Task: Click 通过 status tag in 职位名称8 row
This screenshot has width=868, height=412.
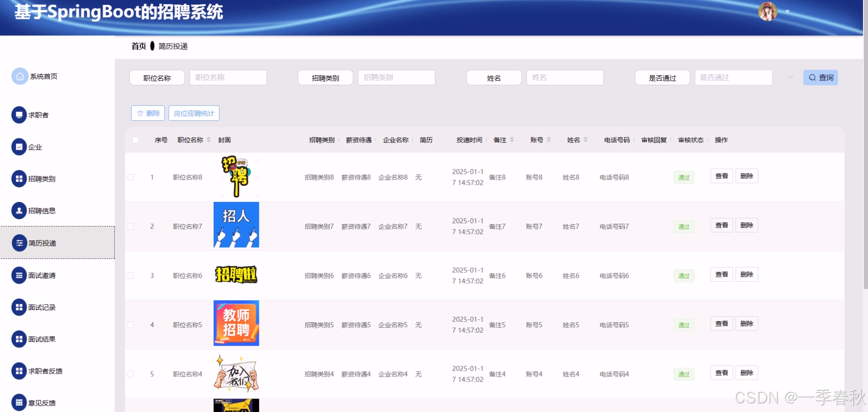Action: click(x=684, y=177)
